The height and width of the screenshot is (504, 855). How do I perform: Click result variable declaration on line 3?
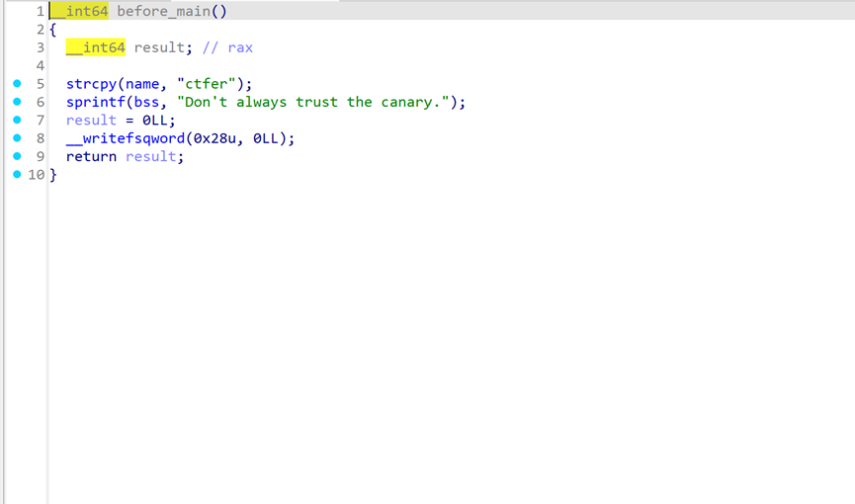click(159, 47)
